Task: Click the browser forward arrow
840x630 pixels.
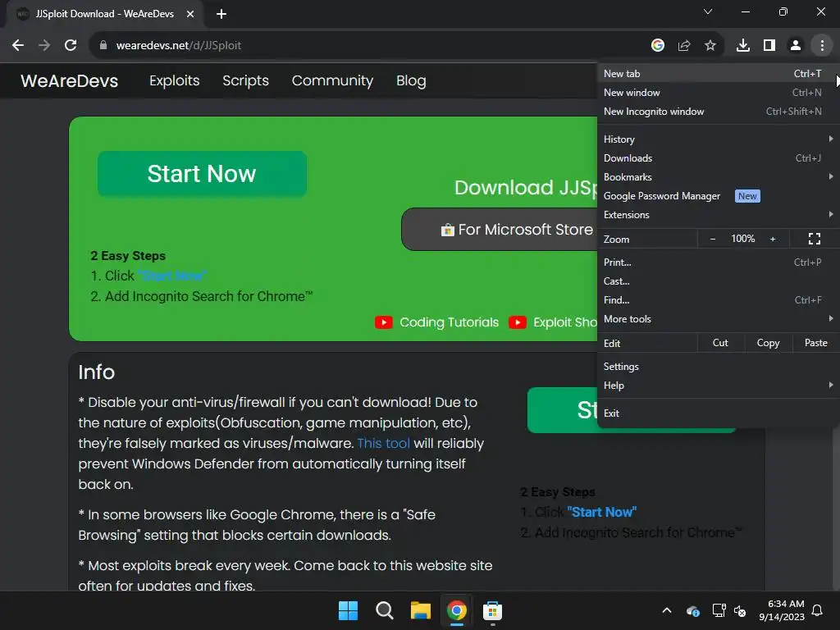Action: (x=44, y=46)
